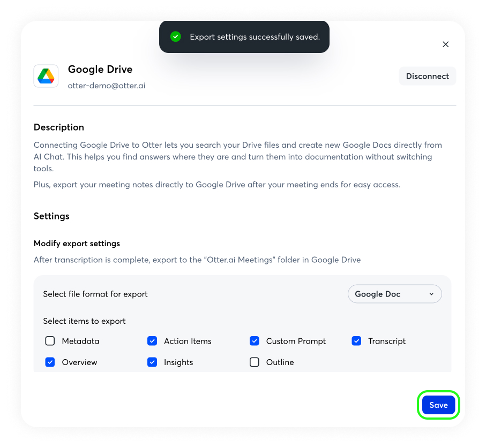
Task: Uncheck the Overview checkbox
Action: 50,362
